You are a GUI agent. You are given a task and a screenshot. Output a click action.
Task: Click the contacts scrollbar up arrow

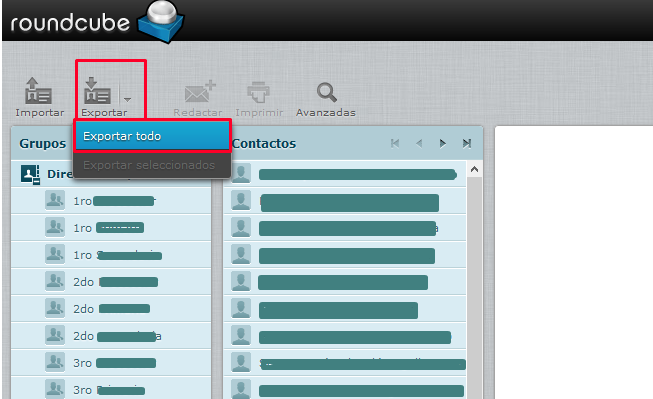point(474,169)
